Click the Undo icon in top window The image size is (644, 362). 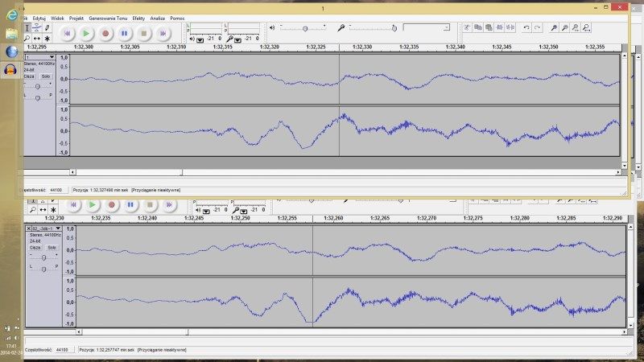coord(526,27)
